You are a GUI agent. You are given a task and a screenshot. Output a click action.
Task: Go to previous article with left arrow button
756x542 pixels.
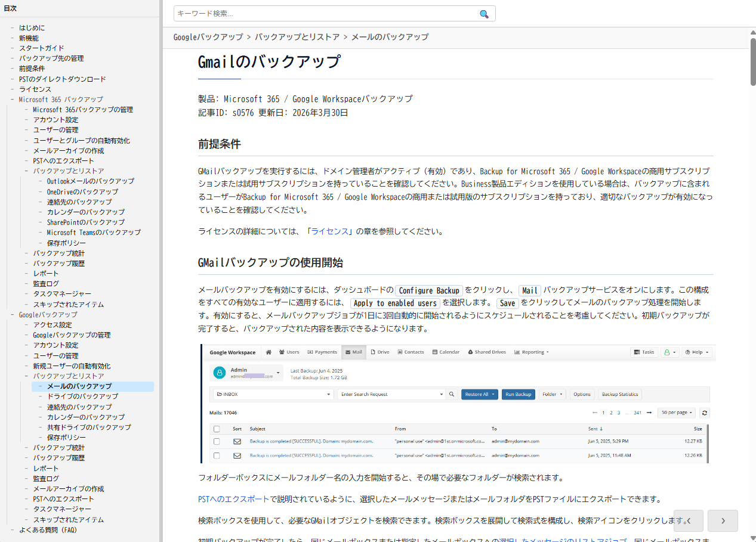tap(689, 521)
